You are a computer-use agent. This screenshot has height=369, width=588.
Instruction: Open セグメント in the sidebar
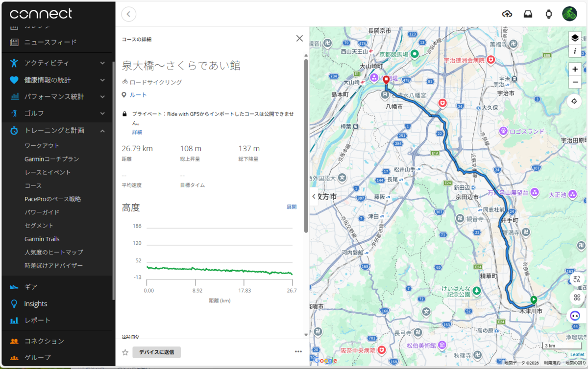point(39,226)
